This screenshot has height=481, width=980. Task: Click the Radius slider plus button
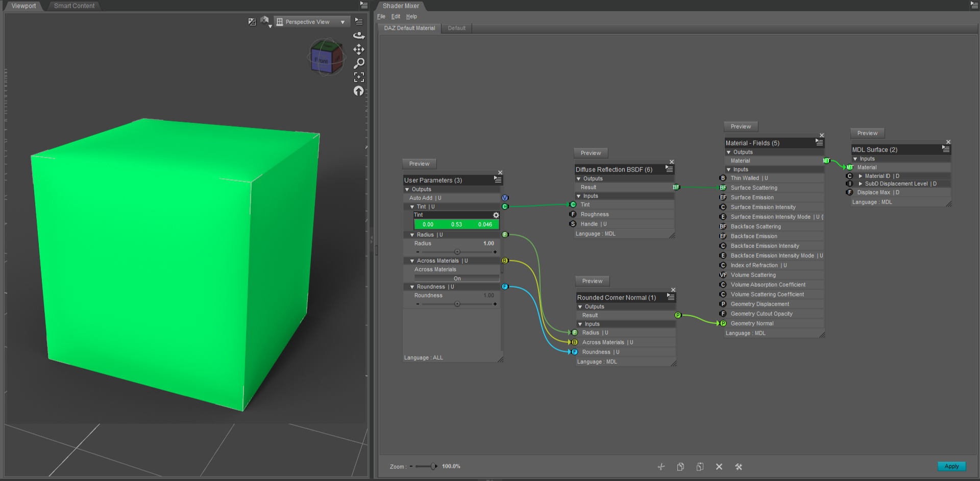(x=495, y=252)
